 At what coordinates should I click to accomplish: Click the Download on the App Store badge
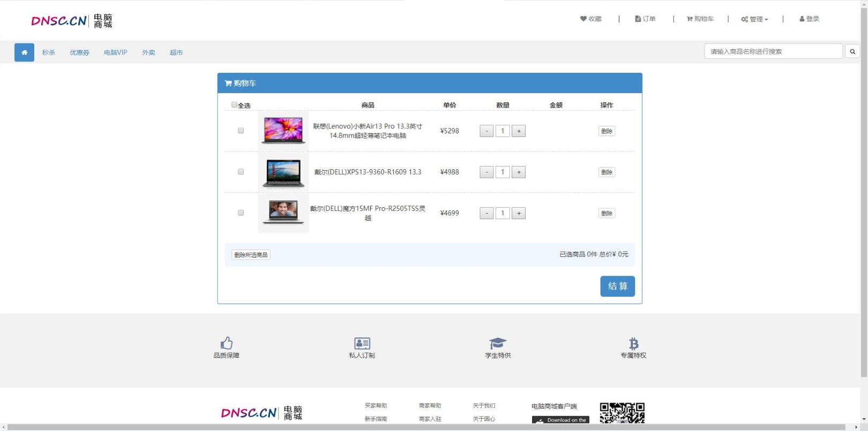tap(560, 420)
